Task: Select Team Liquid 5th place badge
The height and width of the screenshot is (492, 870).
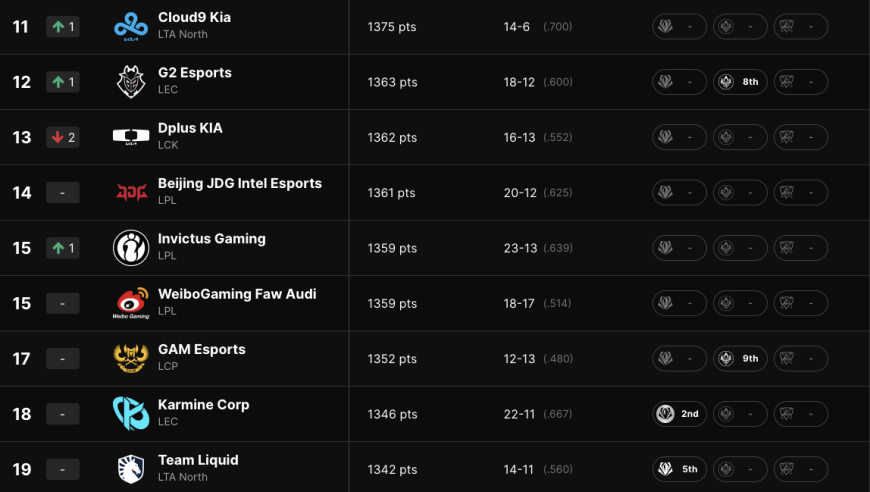Action: 679,469
